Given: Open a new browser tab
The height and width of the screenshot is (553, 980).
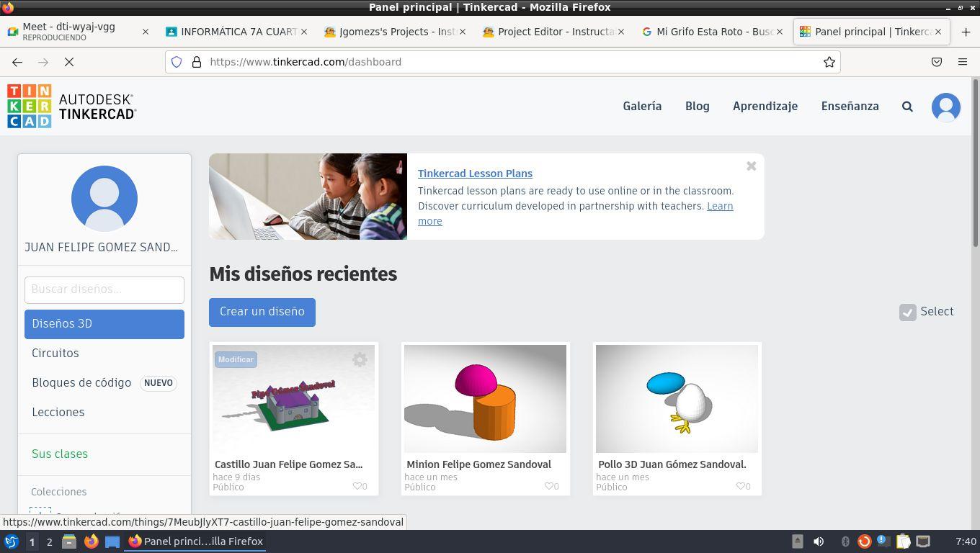Looking at the screenshot, I should pyautogui.click(x=966, y=32).
